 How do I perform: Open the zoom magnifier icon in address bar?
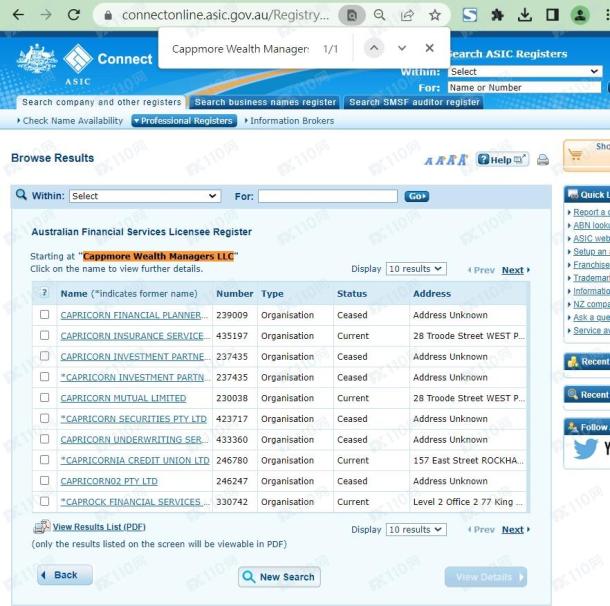[379, 15]
